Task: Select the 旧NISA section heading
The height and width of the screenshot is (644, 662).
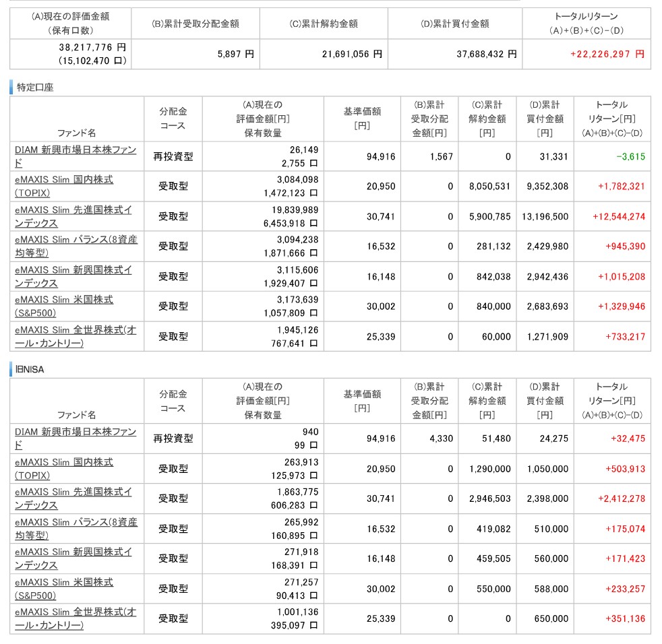Action: (30, 369)
